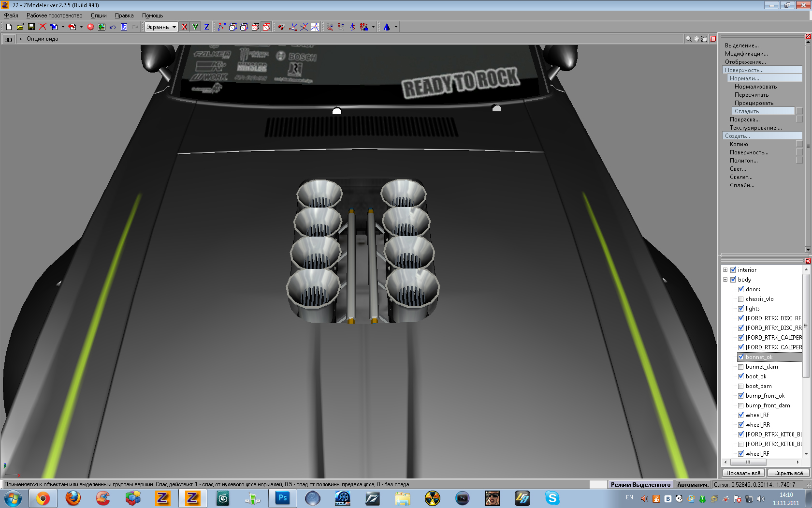
Task: Uncheck the doors object checkbox
Action: (741, 289)
